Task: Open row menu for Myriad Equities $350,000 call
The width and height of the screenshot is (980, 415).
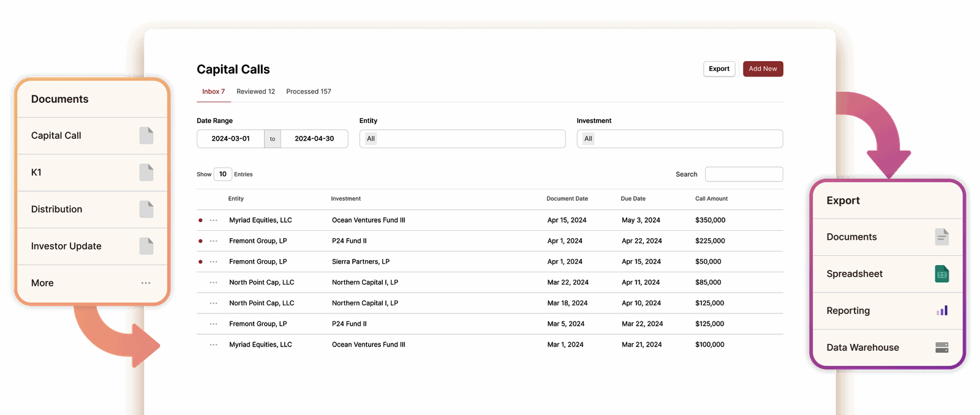Action: pos(213,220)
